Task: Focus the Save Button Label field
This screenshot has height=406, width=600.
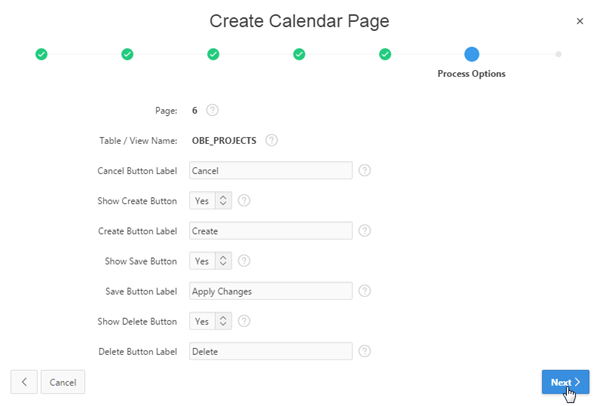Action: [x=270, y=291]
